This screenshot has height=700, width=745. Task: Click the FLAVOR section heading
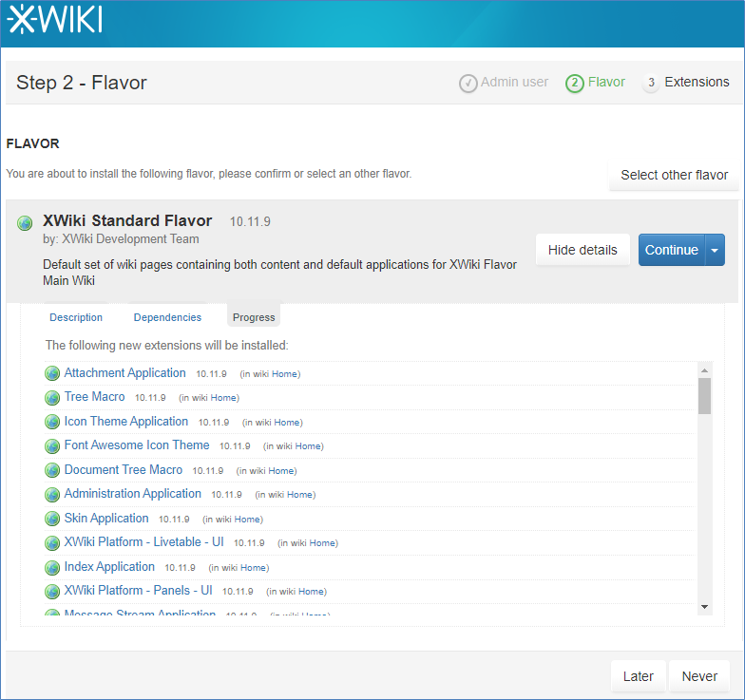click(32, 143)
